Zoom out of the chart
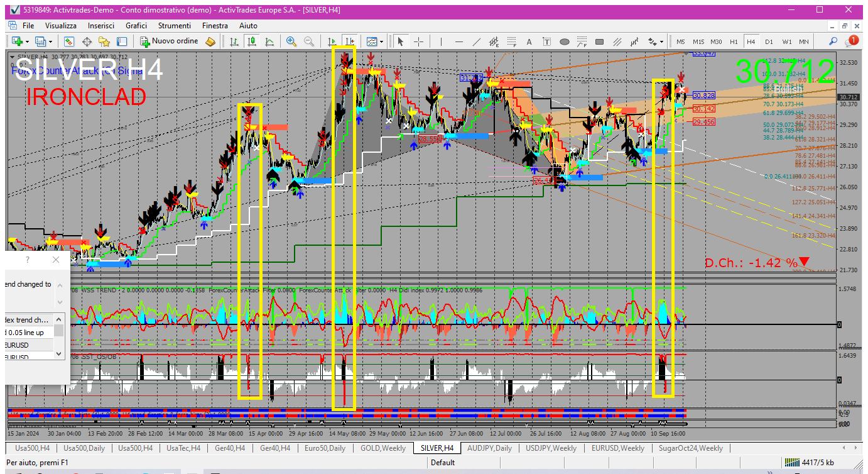 click(x=309, y=41)
